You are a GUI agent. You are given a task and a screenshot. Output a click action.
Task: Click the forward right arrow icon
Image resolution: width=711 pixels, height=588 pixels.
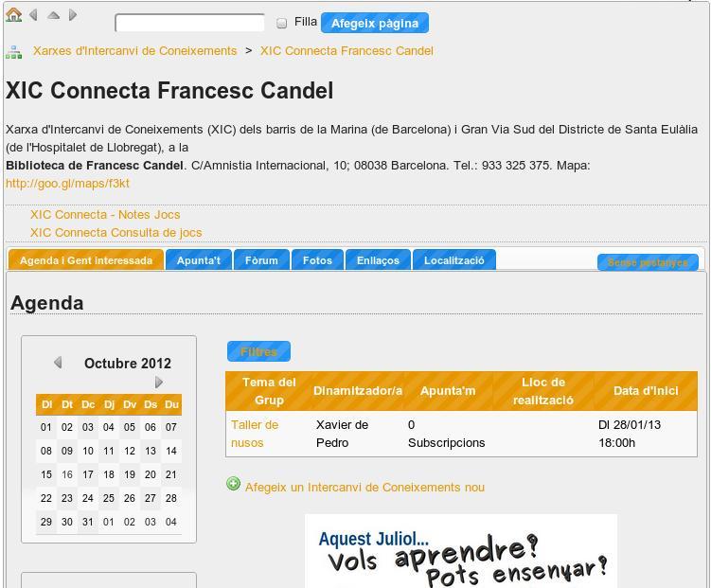pyautogui.click(x=73, y=15)
